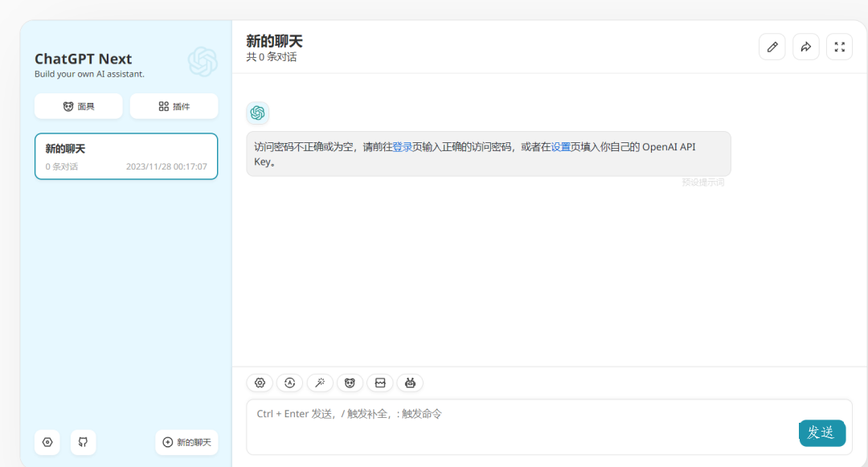Click the 发送 send button
The height and width of the screenshot is (467, 868).
[822, 432]
